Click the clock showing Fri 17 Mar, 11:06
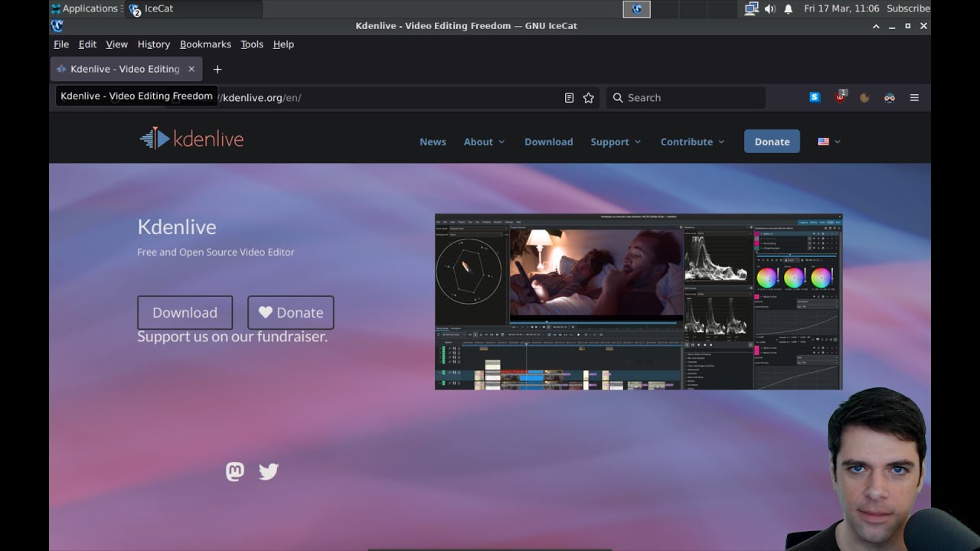 point(841,8)
